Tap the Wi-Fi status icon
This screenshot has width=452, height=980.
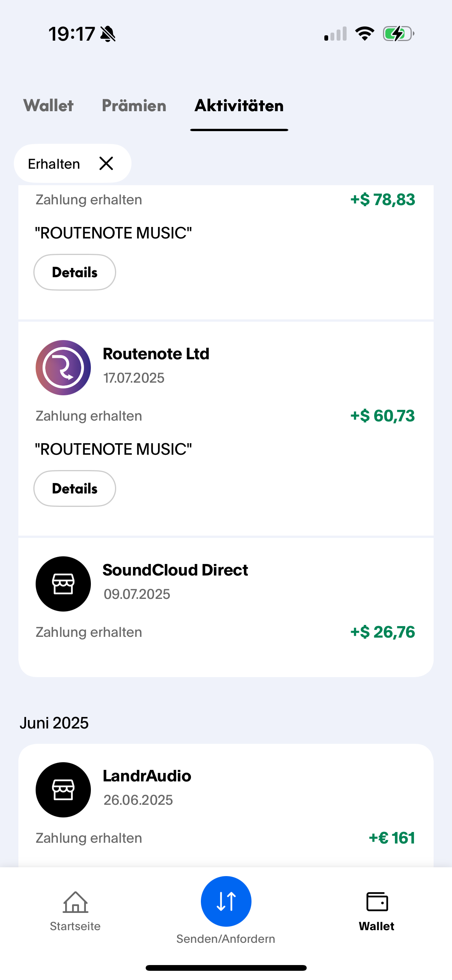[x=365, y=34]
